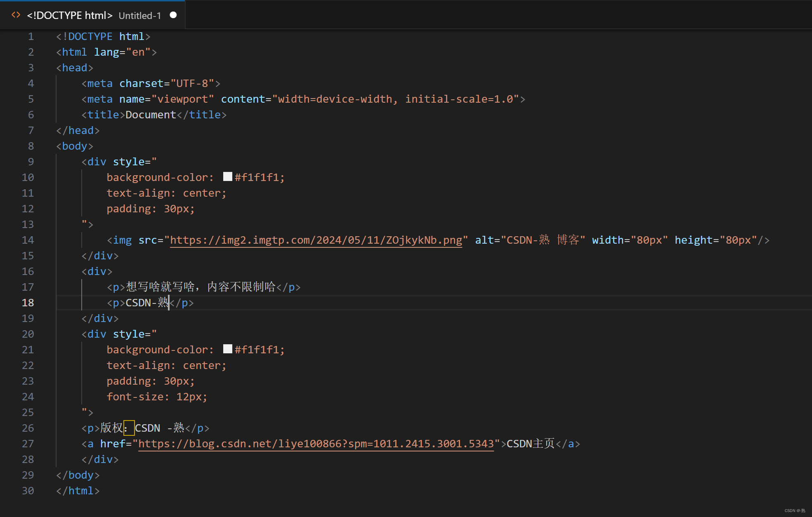Click the opening div tag on line 16
The height and width of the screenshot is (517, 812).
pos(97,271)
